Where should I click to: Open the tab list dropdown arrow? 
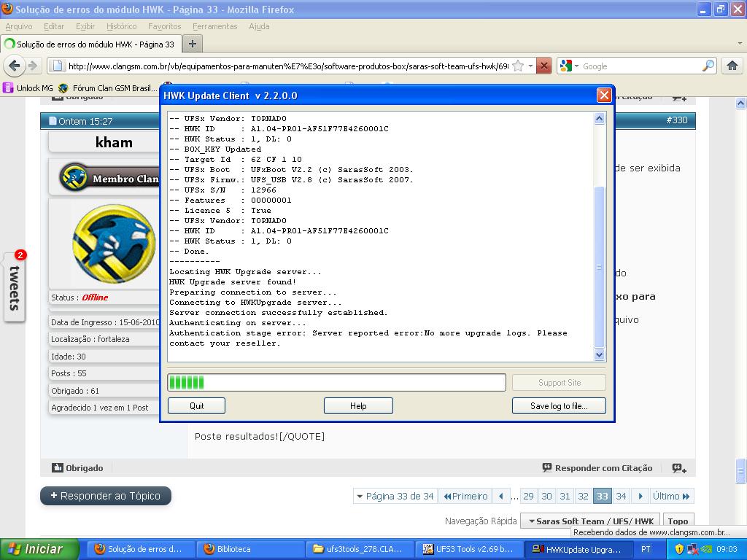[x=740, y=43]
